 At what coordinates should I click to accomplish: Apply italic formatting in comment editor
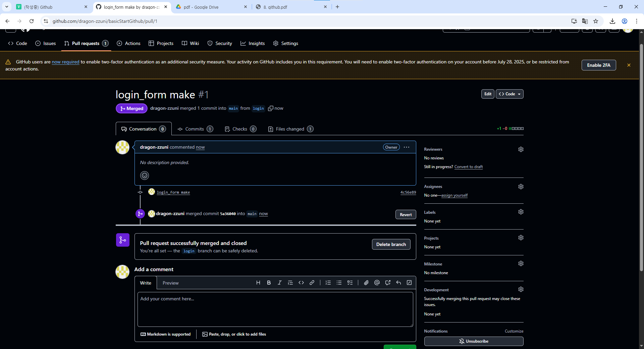pyautogui.click(x=280, y=283)
